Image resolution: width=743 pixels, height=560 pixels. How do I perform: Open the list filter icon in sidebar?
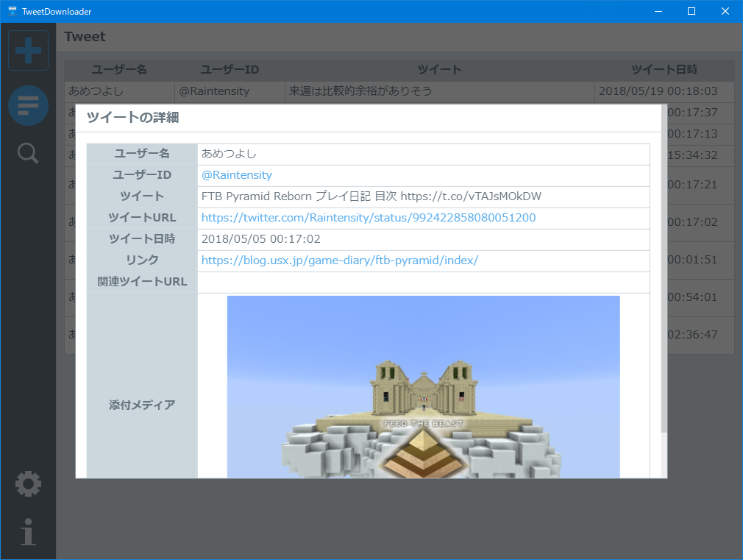click(x=28, y=105)
